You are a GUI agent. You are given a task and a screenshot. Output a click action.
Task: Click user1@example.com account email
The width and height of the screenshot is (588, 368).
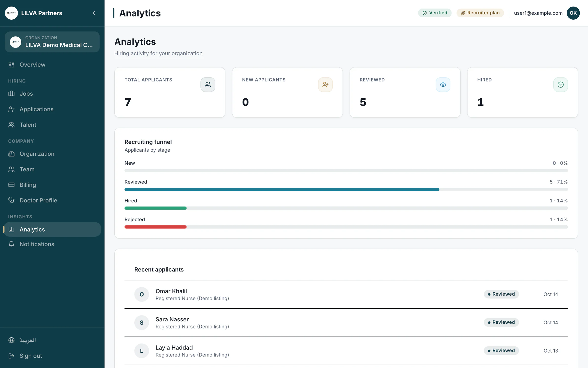[x=538, y=13]
